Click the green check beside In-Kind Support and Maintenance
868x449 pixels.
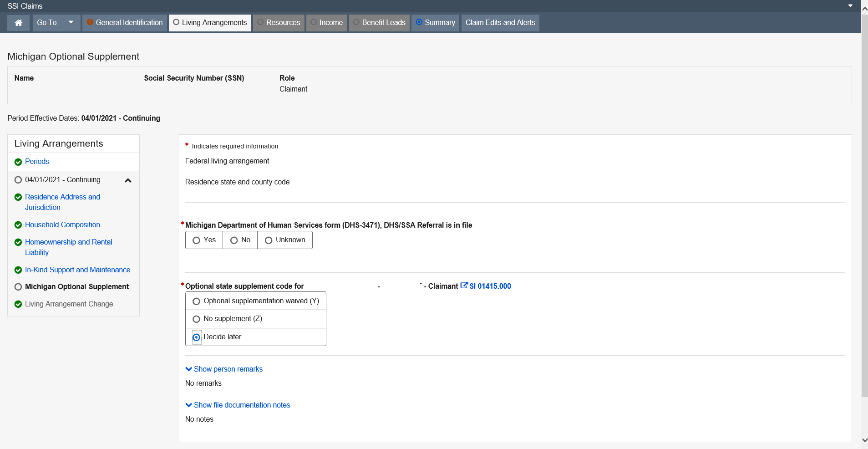coord(18,270)
